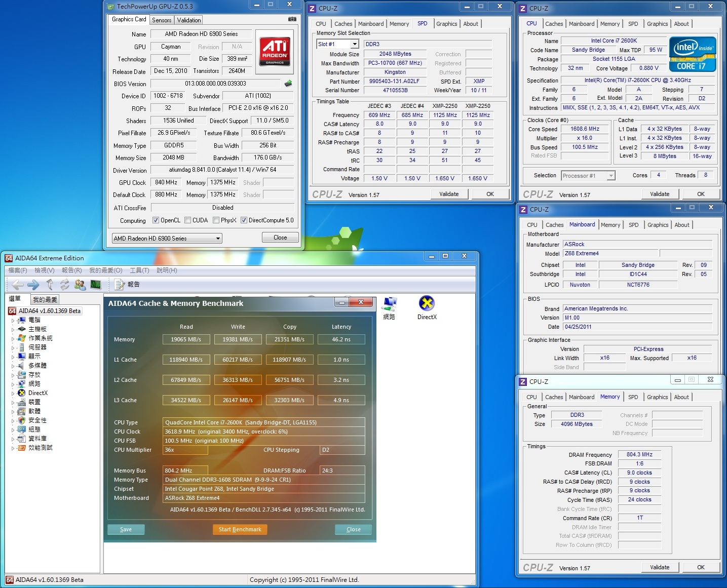Screen dimensions: 727x588
Task: Select the 效能測試 benchmark icon in AIDA64 tree
Action: 22,448
